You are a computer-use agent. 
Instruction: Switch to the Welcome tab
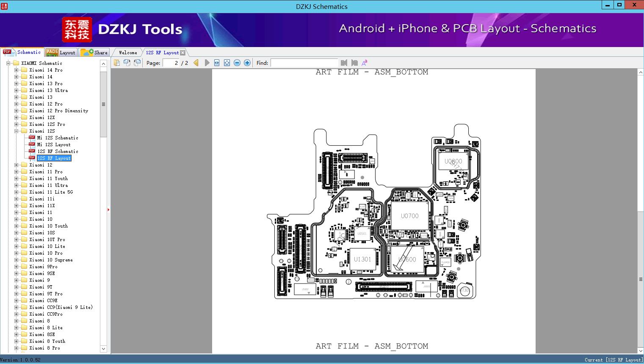[128, 53]
